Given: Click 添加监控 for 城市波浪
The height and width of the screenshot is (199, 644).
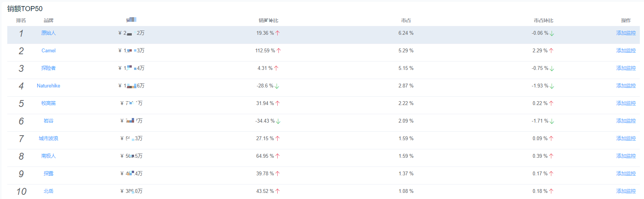Looking at the screenshot, I should tap(626, 139).
